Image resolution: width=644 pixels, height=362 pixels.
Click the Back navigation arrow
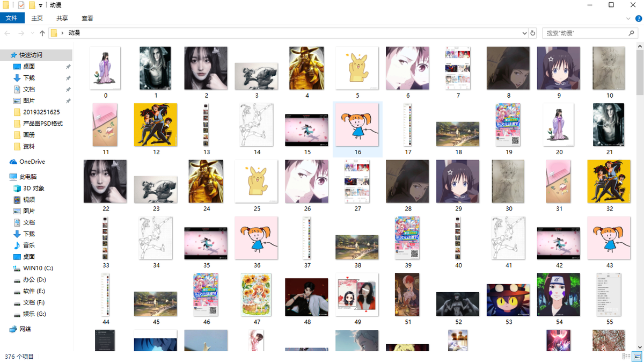click(x=8, y=33)
